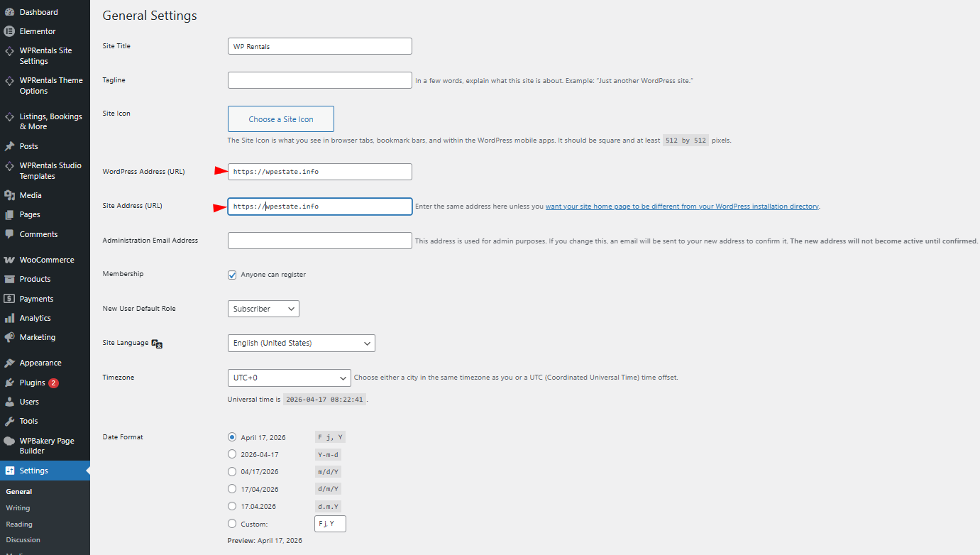Image resolution: width=980 pixels, height=555 pixels.
Task: Choose the 17/04/2026 date format option
Action: click(232, 488)
